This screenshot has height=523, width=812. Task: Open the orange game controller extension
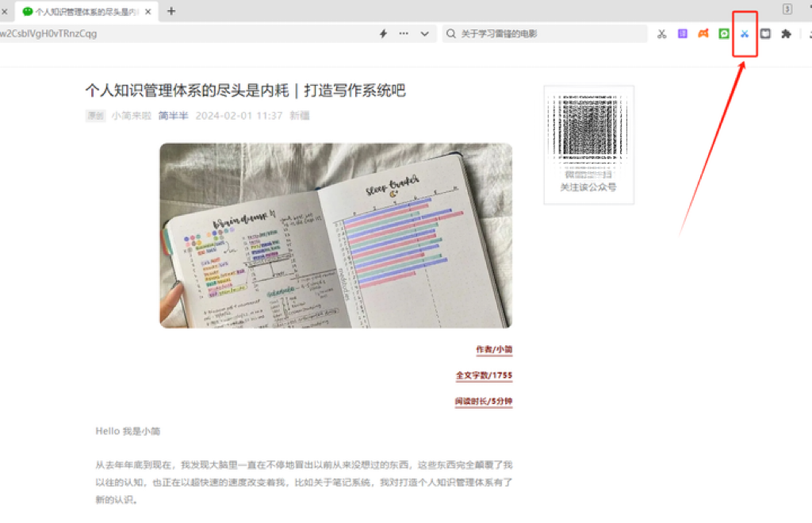[704, 33]
